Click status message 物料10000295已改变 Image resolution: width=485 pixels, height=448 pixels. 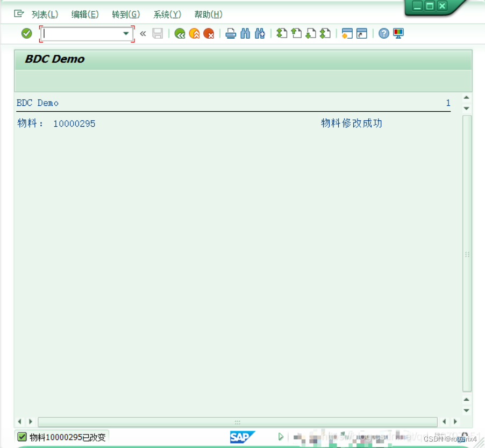tap(68, 437)
